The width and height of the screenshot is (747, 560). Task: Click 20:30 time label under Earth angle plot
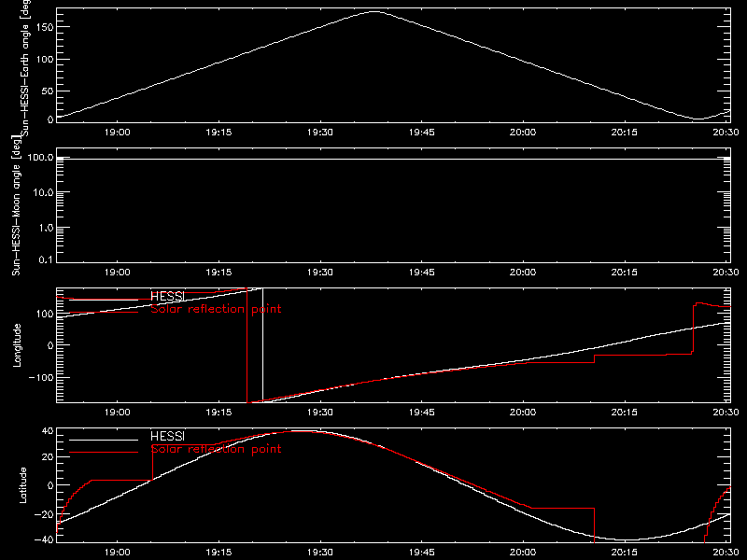pos(726,133)
